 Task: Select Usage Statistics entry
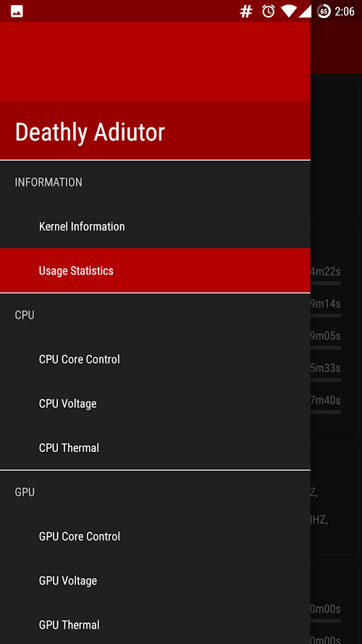(155, 270)
